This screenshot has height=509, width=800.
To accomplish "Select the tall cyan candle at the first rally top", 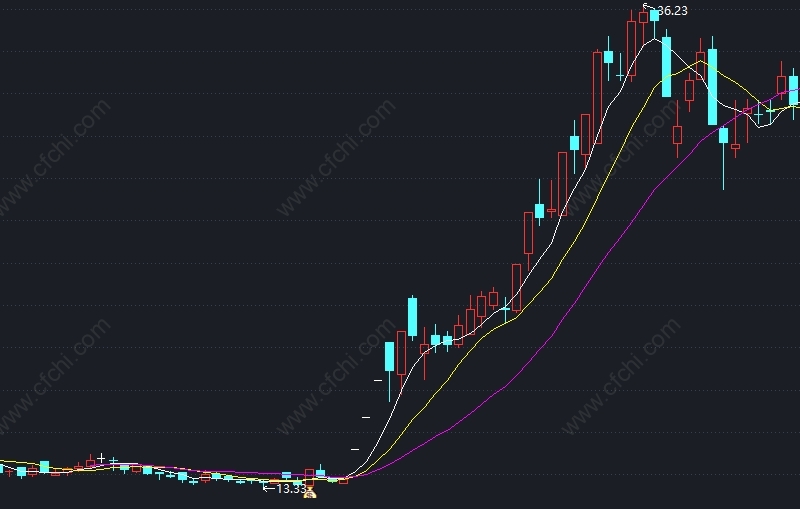I will (x=412, y=317).
